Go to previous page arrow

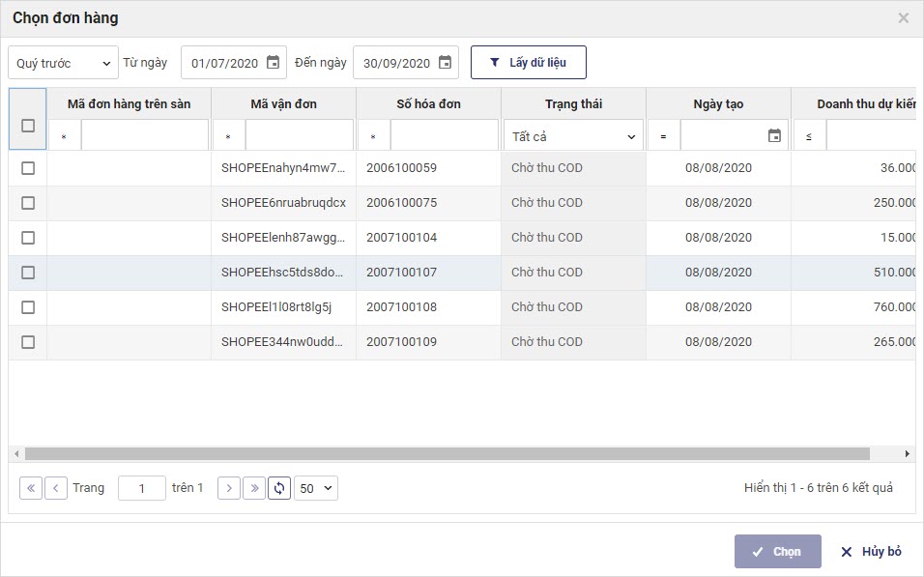pos(56,488)
